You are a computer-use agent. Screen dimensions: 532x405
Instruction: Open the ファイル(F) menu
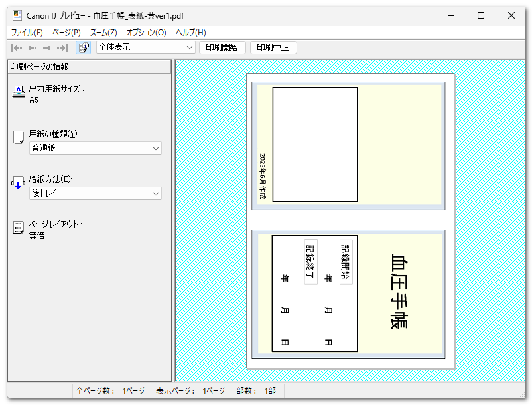point(27,33)
